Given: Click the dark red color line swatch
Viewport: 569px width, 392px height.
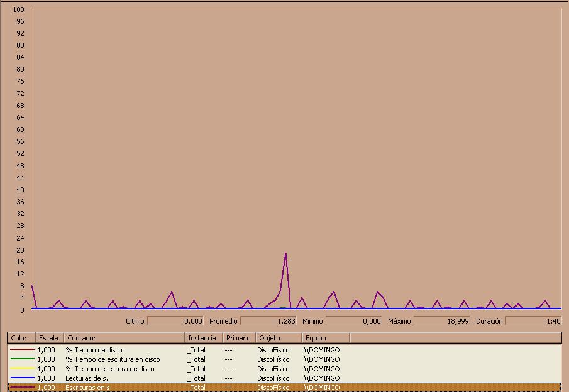Looking at the screenshot, I should pos(22,349).
